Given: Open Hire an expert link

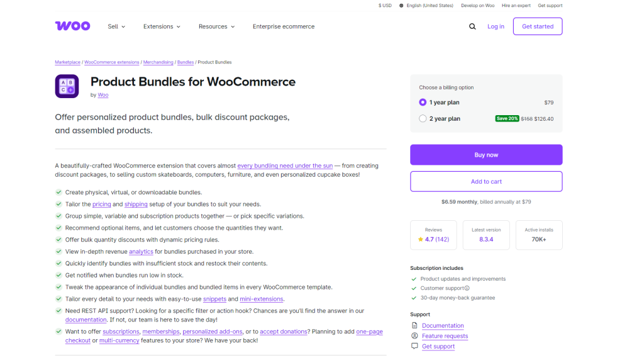Looking at the screenshot, I should (x=516, y=6).
